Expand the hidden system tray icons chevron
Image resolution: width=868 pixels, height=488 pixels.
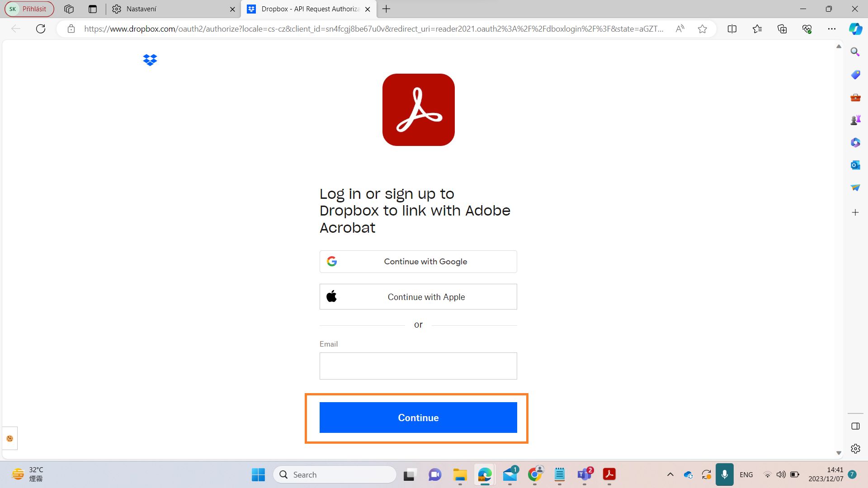670,474
